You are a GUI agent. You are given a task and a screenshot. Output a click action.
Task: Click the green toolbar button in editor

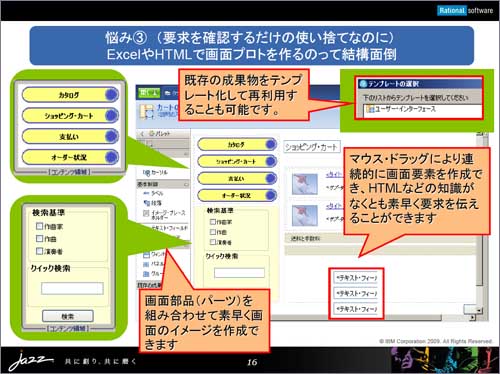tap(148, 92)
